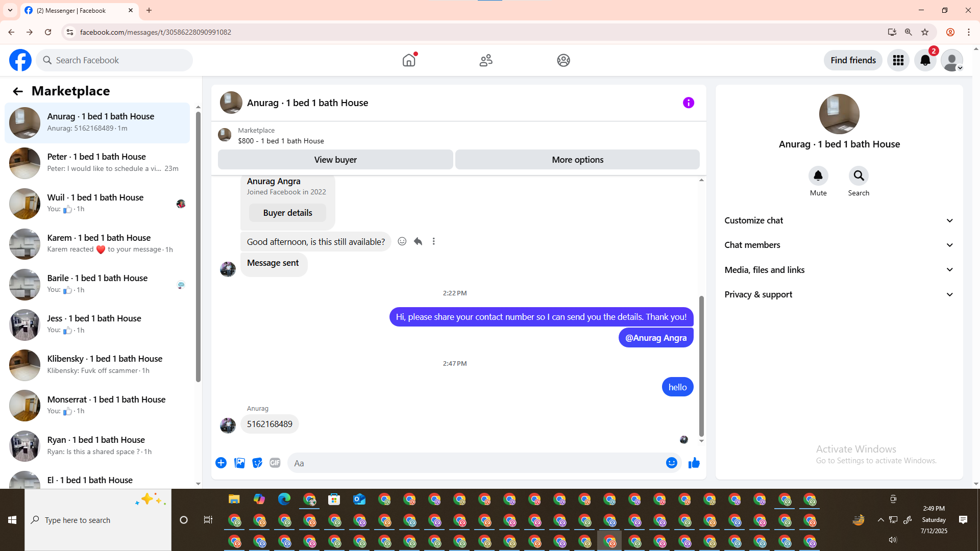Open the Friends tab in top navigation
The width and height of the screenshot is (980, 551).
[x=486, y=60]
